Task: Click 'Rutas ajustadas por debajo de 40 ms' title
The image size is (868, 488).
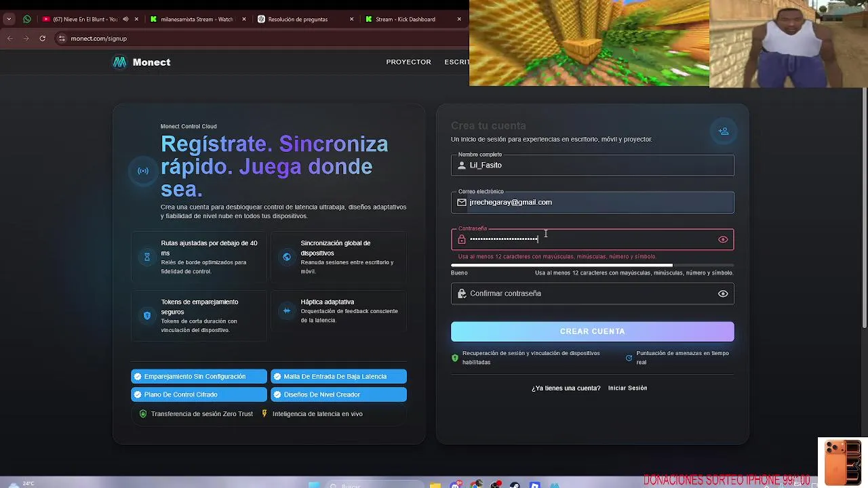Action: pos(209,248)
